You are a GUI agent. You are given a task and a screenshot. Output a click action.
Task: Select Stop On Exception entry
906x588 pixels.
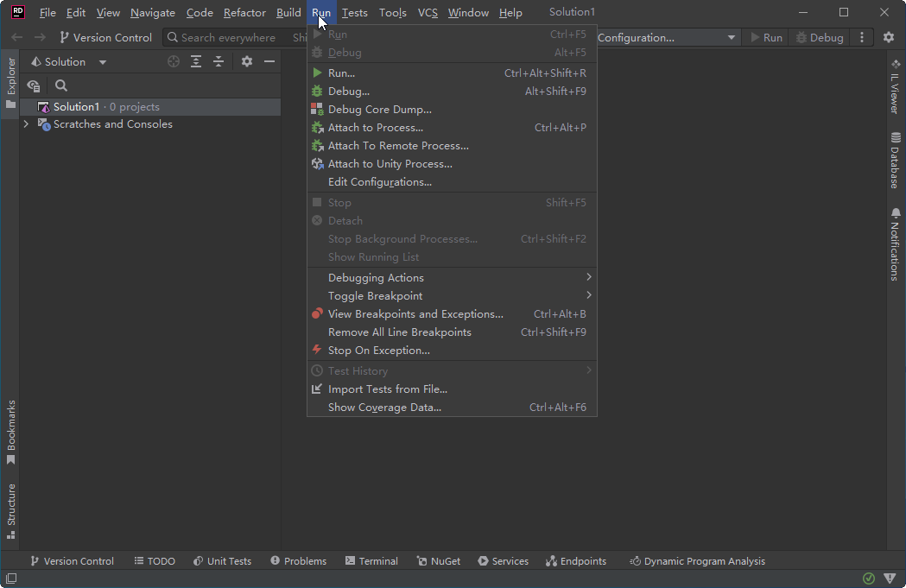coord(452,351)
